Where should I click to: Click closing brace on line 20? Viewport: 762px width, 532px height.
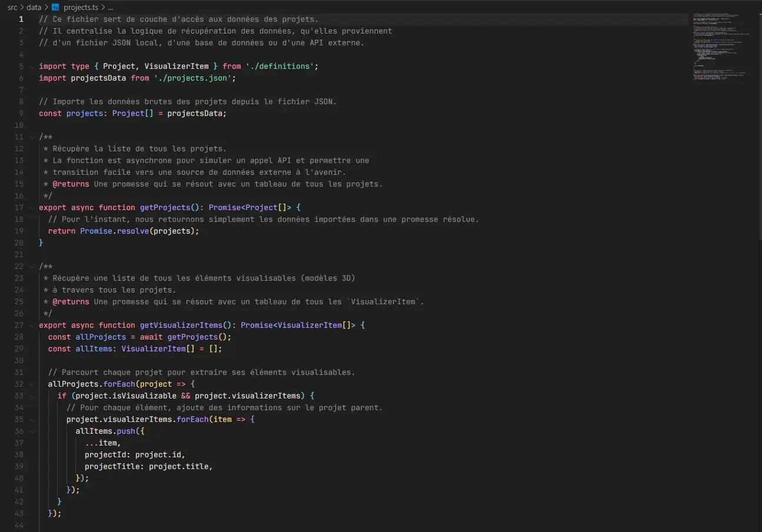[x=41, y=242]
